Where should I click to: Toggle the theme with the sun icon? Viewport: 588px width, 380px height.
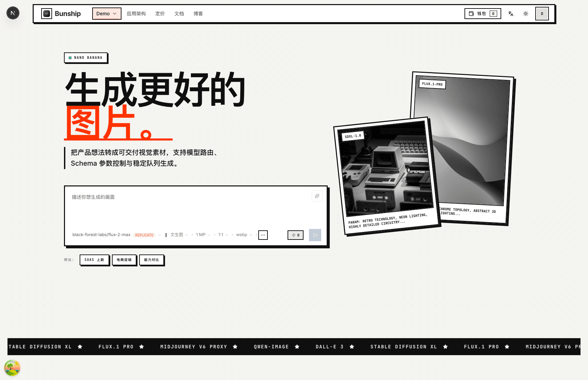tap(526, 14)
